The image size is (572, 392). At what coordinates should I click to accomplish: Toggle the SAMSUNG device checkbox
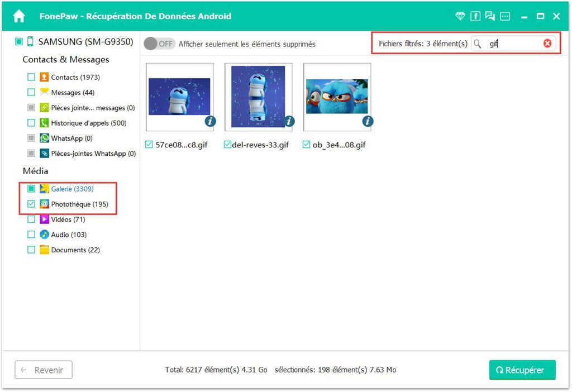(18, 41)
